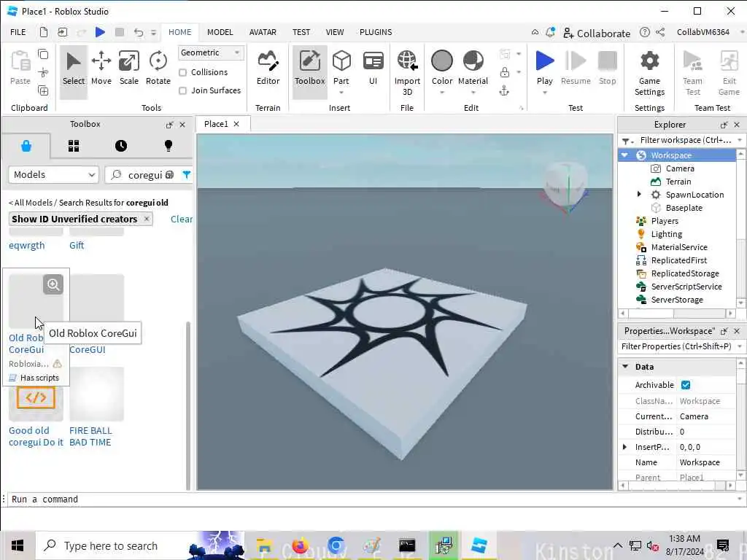Open Windows Start menu
747x560 pixels.
(18, 545)
